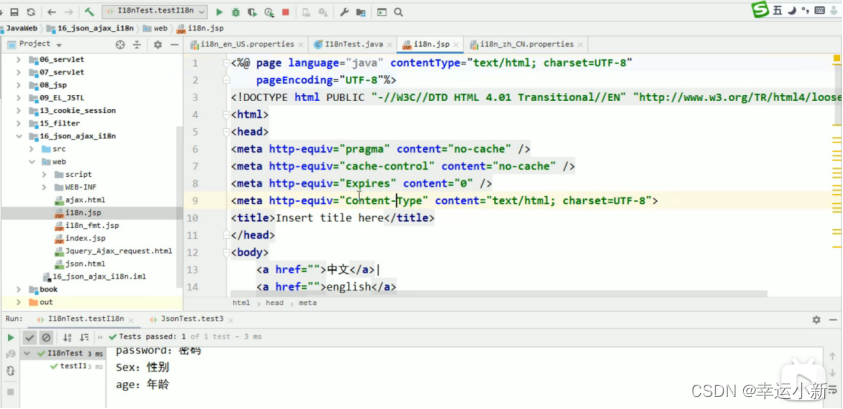Screen dimensions: 843x409
Task: Expand the 13_cookie_session module
Action: click(19, 110)
